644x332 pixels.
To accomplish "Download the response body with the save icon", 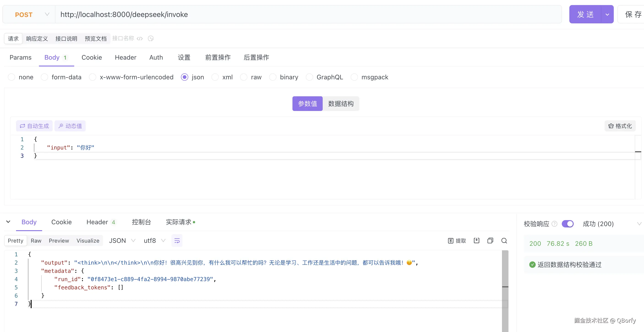I will (477, 241).
